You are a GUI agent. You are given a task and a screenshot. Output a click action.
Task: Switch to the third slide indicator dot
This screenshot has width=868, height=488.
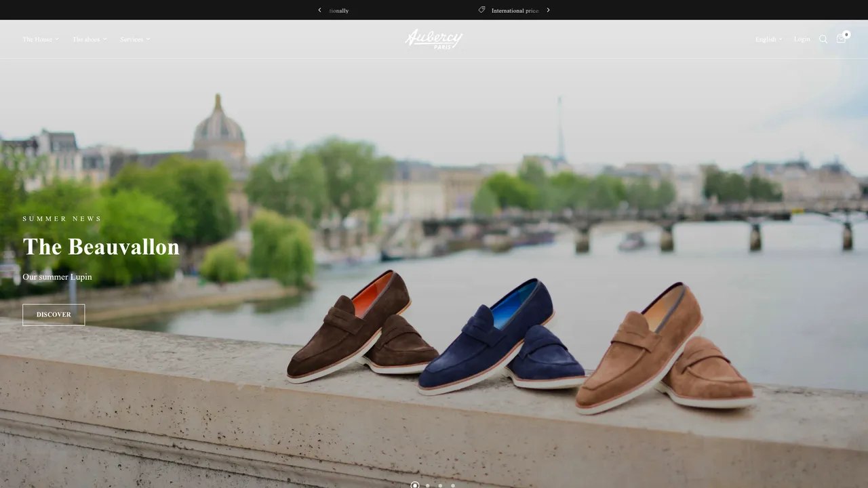tap(440, 485)
